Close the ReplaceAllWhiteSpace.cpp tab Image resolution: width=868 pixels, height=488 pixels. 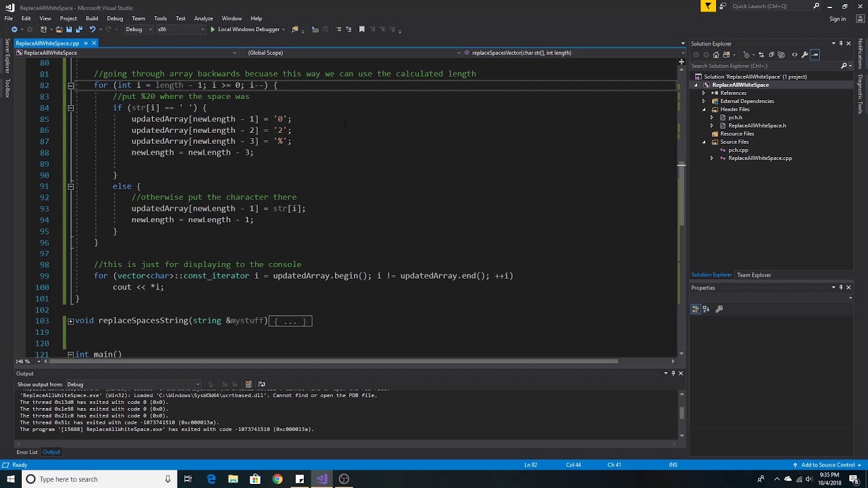point(94,43)
